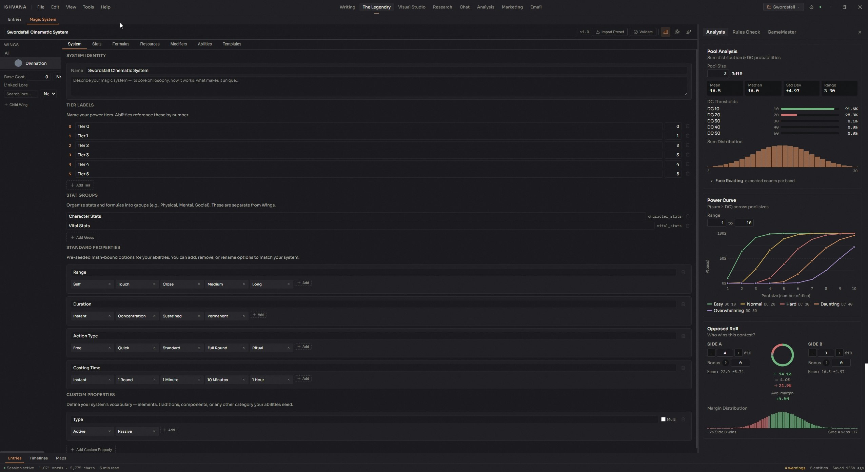Decrease Side B dice count with minus
Screen dimensions: 868x472
tap(812, 353)
